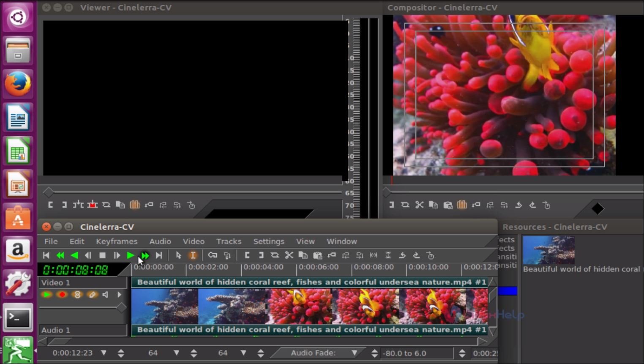The height and width of the screenshot is (364, 644).
Task: Click the Video 1 fader handle
Action: 122,308
